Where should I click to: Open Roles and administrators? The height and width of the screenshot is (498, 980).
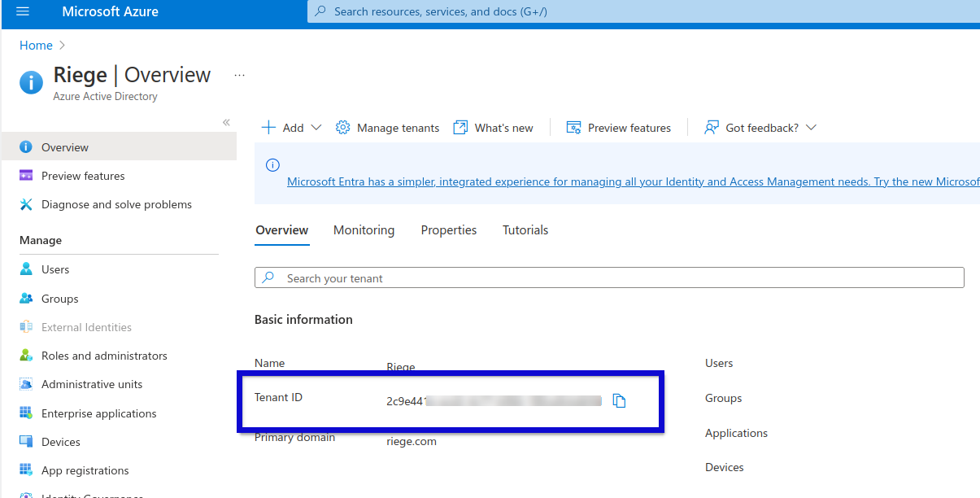click(104, 355)
